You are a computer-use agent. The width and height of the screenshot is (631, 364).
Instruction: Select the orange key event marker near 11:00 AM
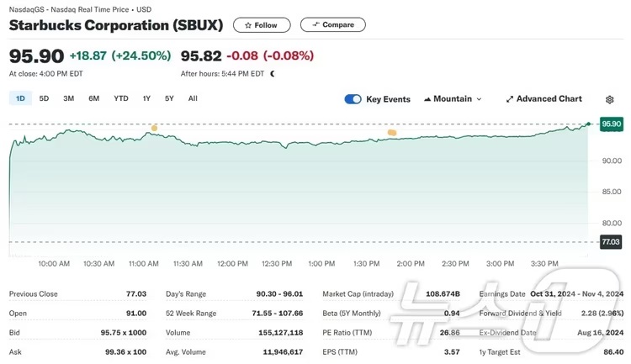pos(154,129)
